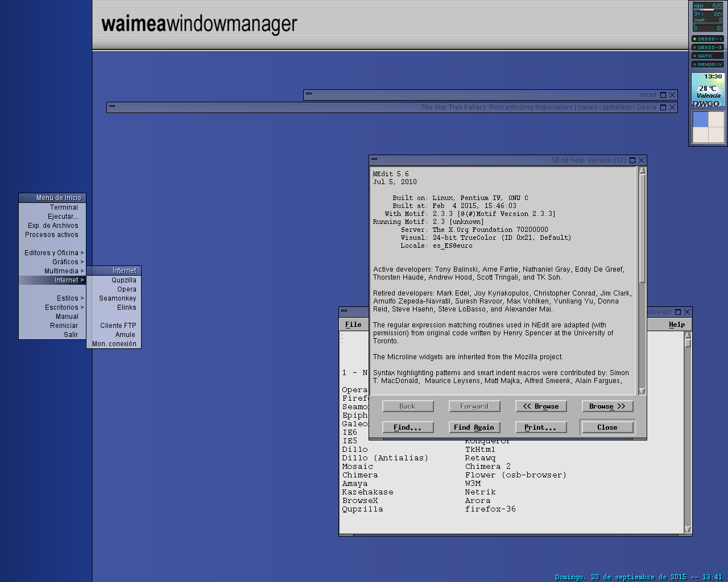Click the 'Amaya' line in editor
Viewport: 728px width, 582px height.
point(355,484)
